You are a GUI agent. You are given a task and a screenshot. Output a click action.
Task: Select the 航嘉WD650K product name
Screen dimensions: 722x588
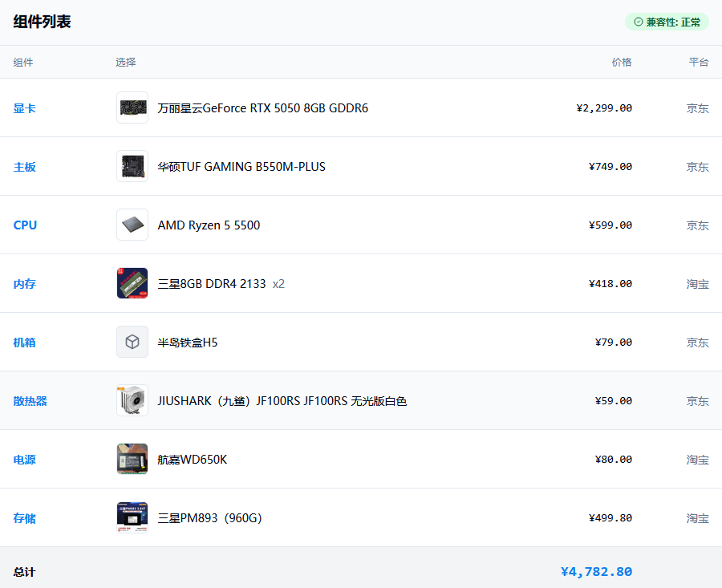[x=193, y=459]
